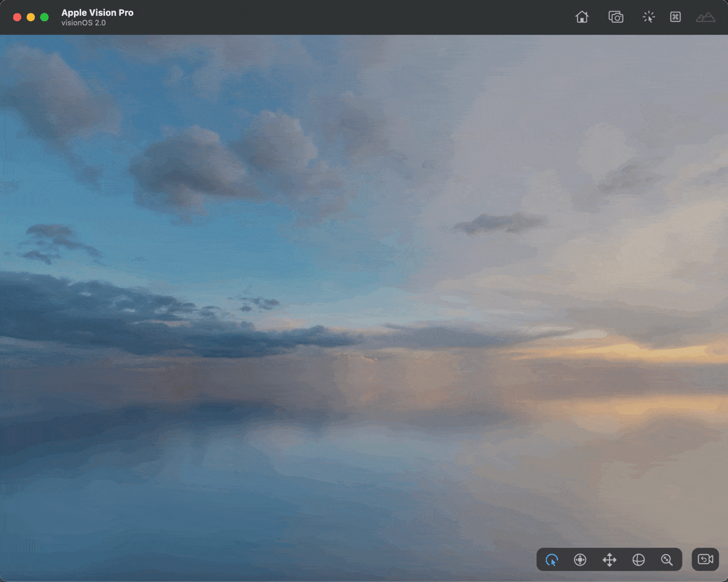Select the look-around directional pad tool
This screenshot has width=728, height=582.
tap(580, 560)
